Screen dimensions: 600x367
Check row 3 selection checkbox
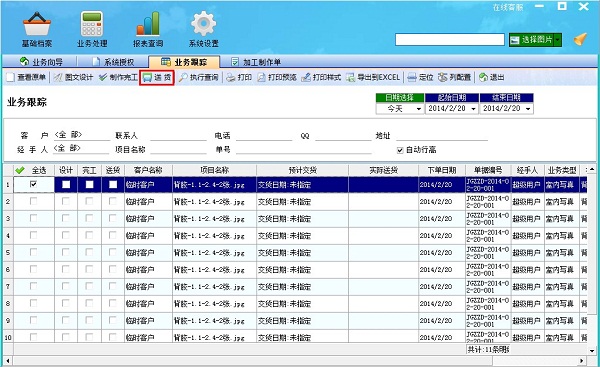click(33, 218)
